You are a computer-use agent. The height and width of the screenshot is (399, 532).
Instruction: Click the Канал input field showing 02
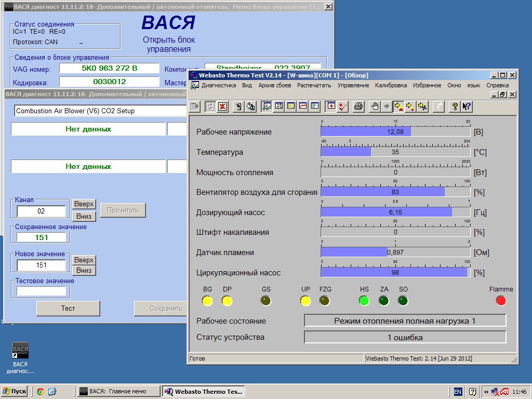click(x=41, y=211)
